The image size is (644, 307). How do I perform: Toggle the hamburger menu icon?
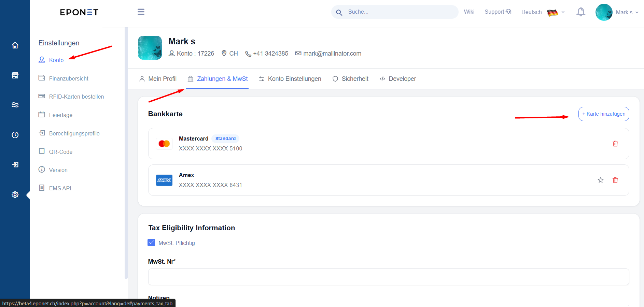141,12
